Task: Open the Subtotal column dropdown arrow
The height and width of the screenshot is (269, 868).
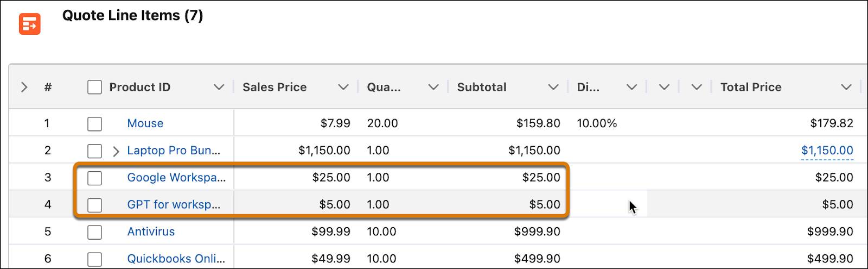Action: click(553, 87)
